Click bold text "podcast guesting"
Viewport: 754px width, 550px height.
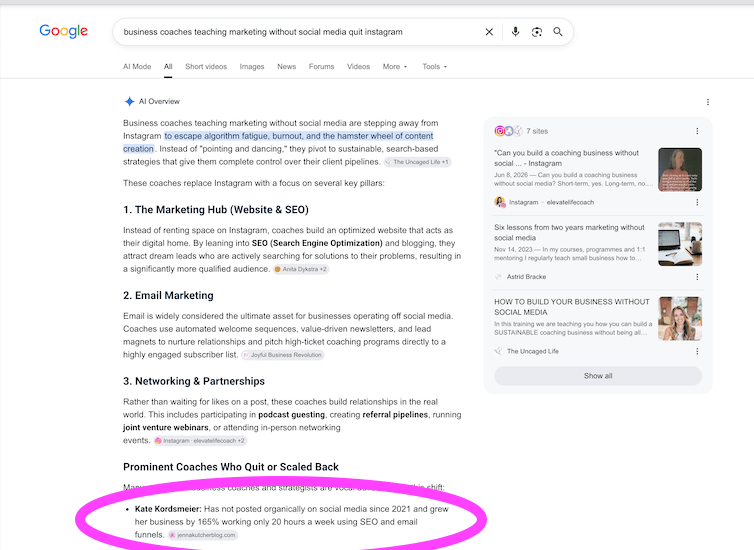coord(291,414)
